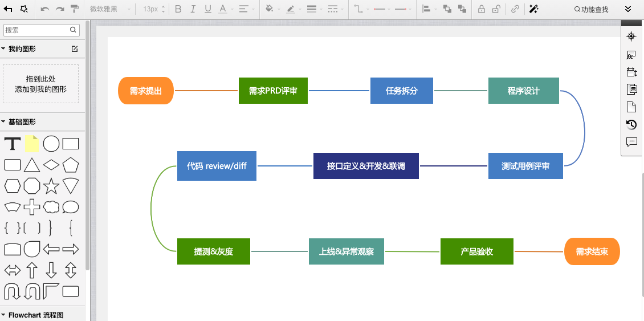Select the orange 需求结束 node

pyautogui.click(x=592, y=251)
